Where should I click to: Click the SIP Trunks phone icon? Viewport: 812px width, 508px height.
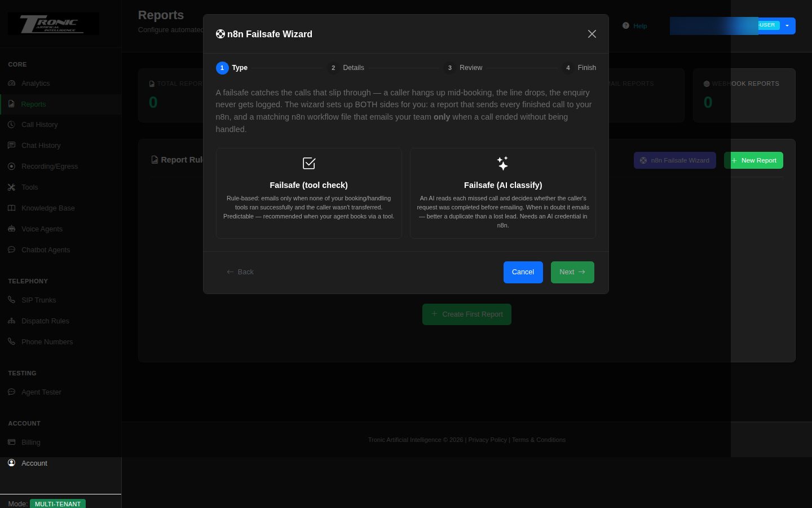[11, 300]
